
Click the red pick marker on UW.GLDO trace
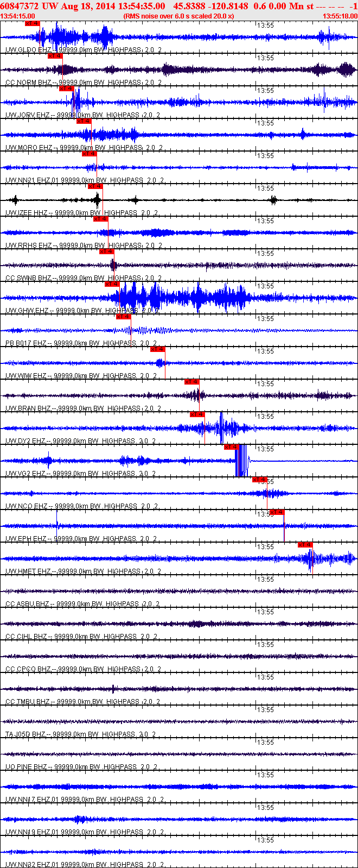33,23
